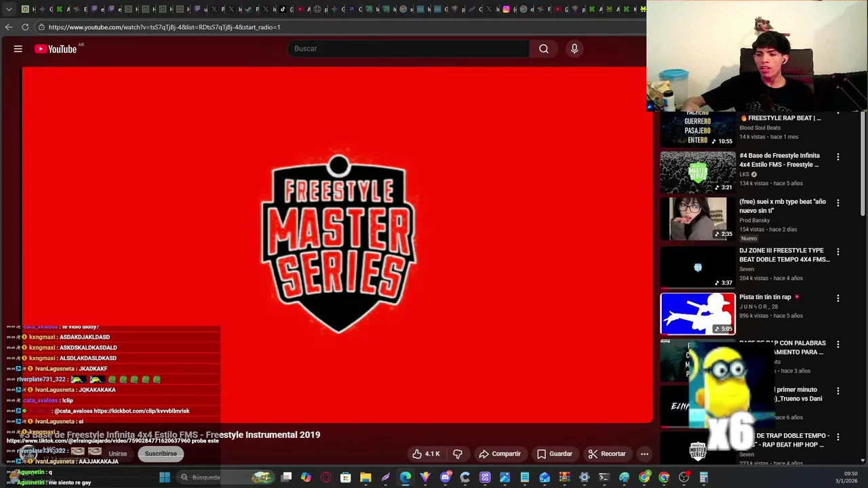868x488 pixels.
Task: Go to YouTube home via logo
Action: (x=56, y=49)
